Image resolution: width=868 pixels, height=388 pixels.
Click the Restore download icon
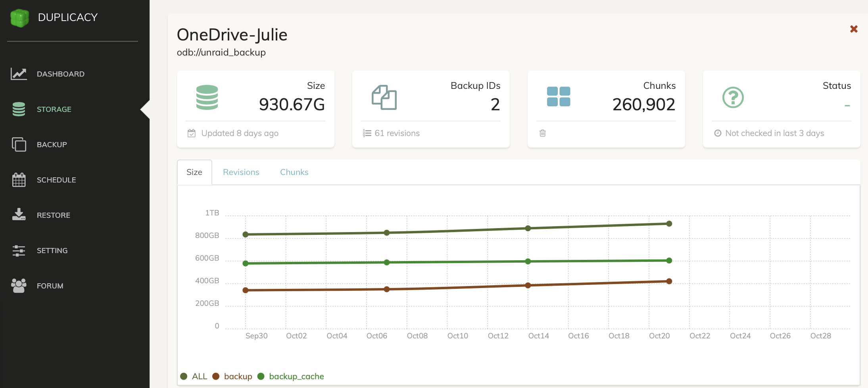19,215
